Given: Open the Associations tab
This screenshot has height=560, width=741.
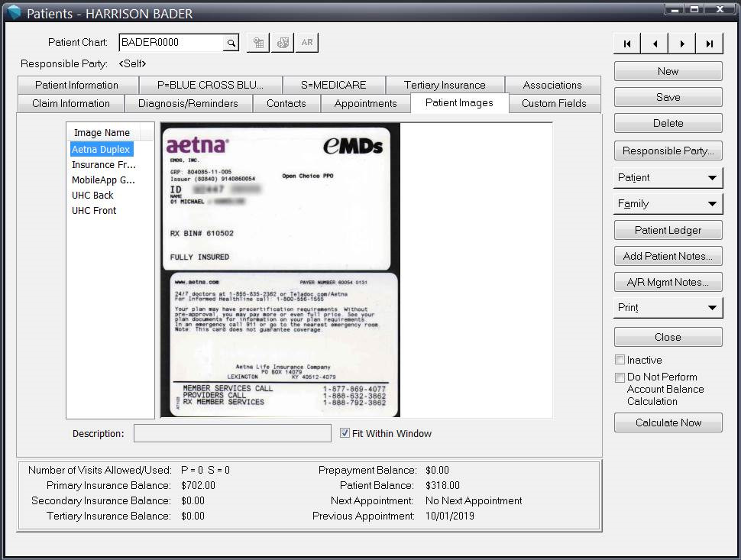Looking at the screenshot, I should (552, 85).
